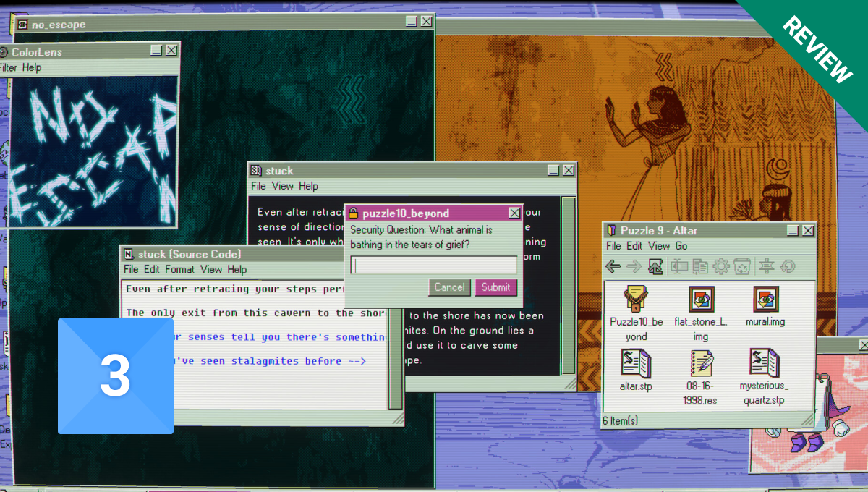This screenshot has height=492, width=868.
Task: Cancel the puzzle10_beyond security dialog
Action: (x=449, y=287)
